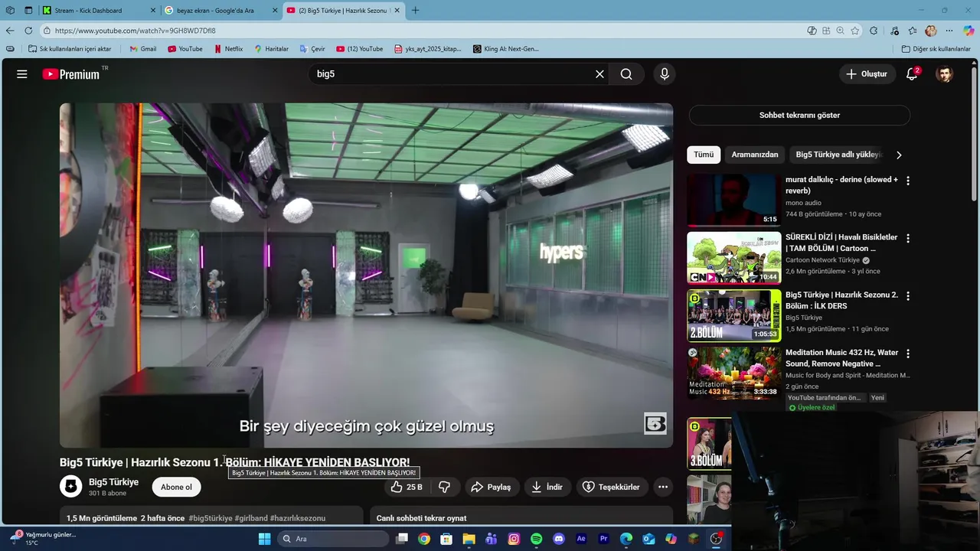Open options for murat dalkılıç video

coord(908,181)
